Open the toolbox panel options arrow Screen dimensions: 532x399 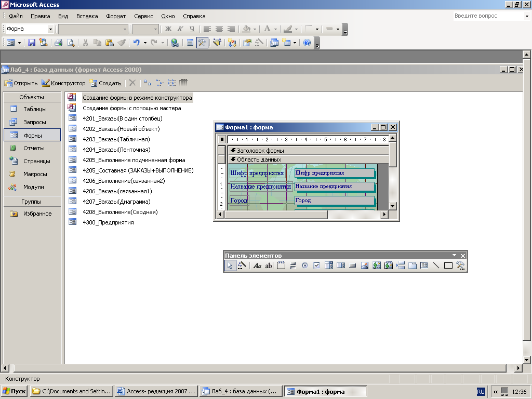[x=454, y=255]
